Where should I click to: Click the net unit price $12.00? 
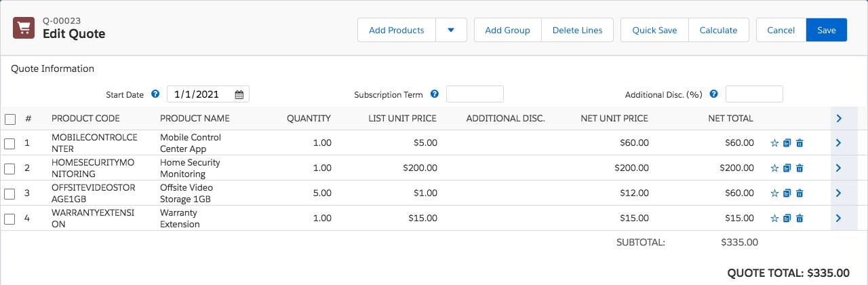634,193
